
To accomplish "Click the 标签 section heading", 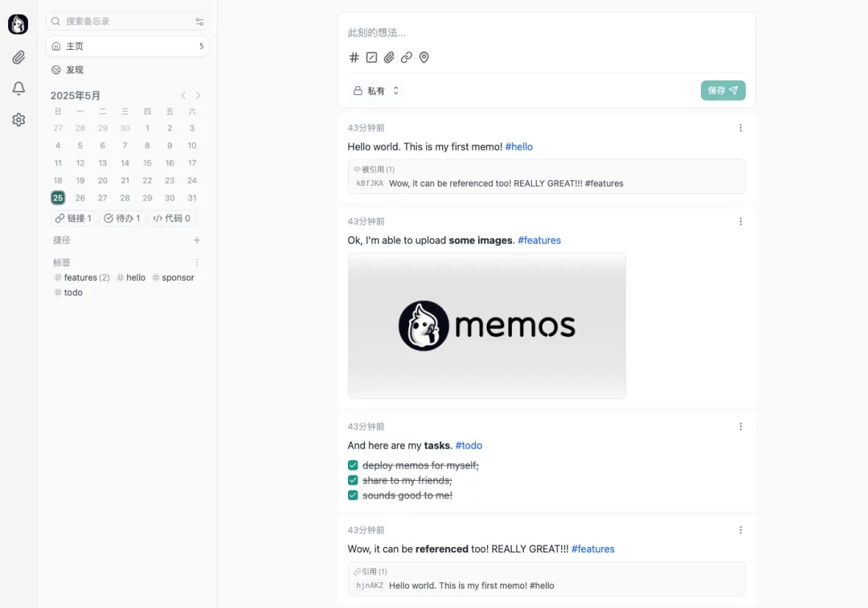I will click(61, 262).
